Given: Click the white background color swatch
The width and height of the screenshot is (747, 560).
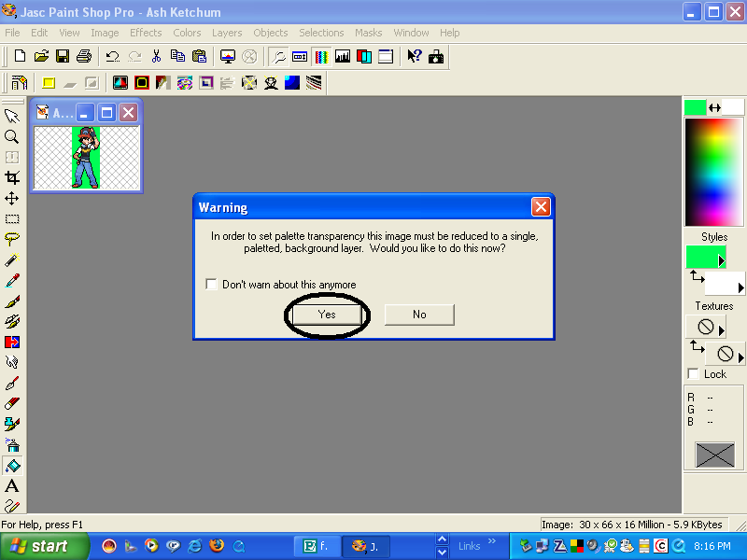Looking at the screenshot, I should click(x=733, y=107).
